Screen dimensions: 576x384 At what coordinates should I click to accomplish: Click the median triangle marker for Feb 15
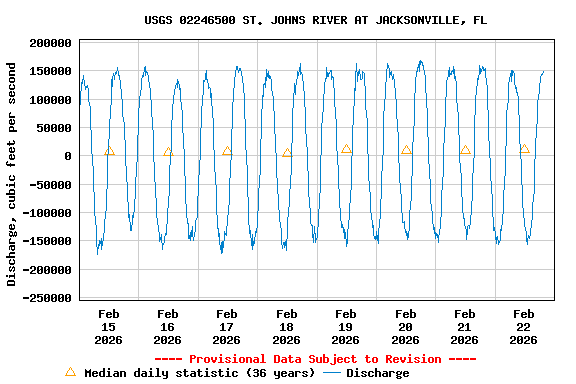[109, 151]
